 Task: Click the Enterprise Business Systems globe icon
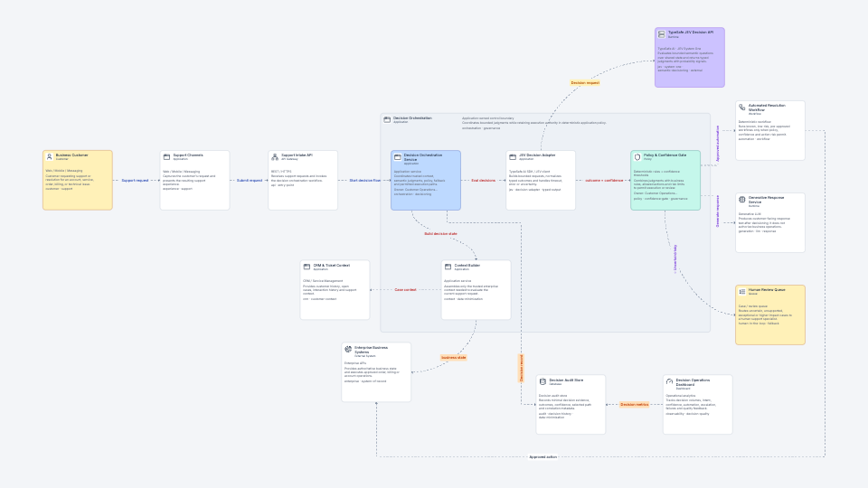348,349
